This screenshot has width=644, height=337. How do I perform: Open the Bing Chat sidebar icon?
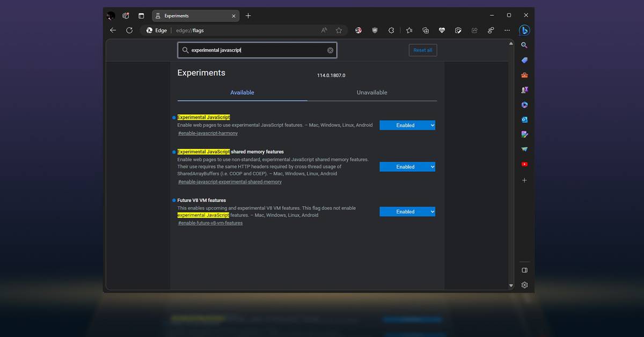pos(524,30)
